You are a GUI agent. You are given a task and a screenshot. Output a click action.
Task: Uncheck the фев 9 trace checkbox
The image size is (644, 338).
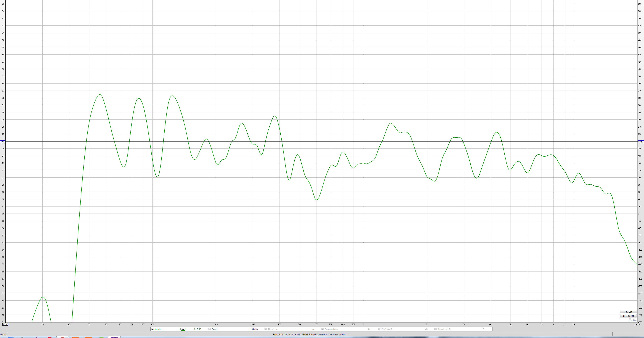153,329
